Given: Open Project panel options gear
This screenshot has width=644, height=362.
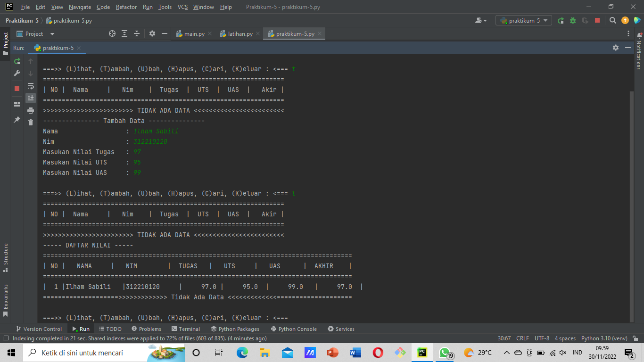Looking at the screenshot, I should tap(152, 33).
